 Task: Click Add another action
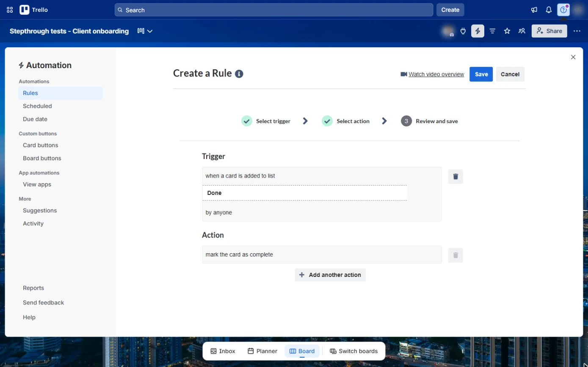pos(330,275)
